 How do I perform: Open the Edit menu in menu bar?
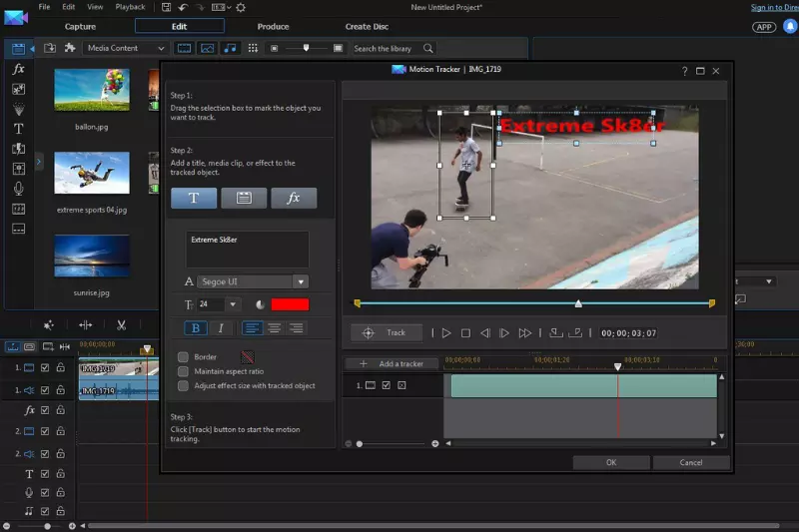[x=68, y=7]
